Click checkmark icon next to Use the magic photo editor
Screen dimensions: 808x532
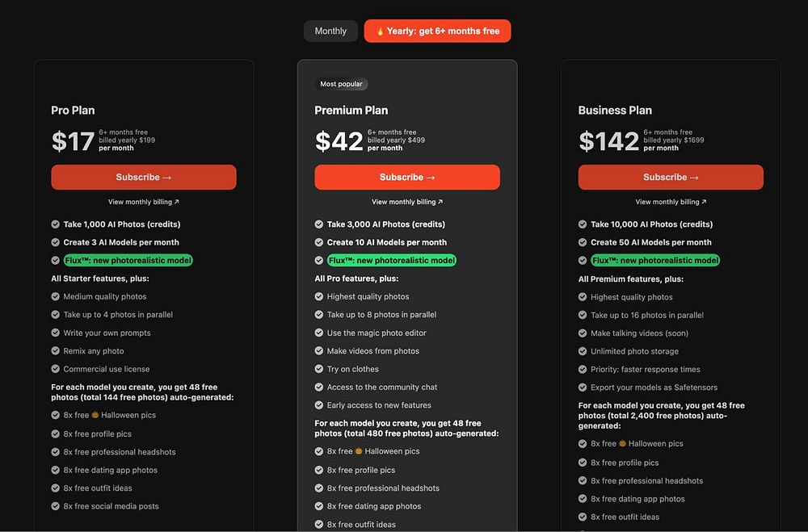pos(319,333)
